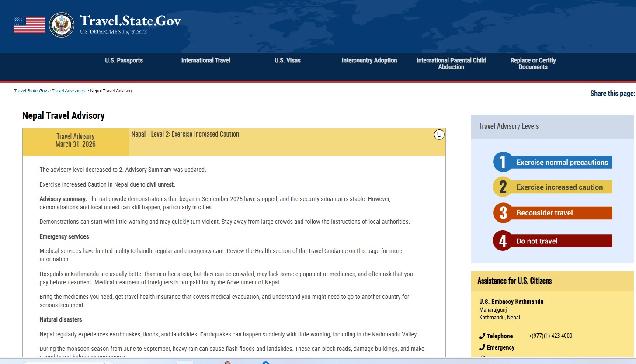Click the yellow Level 2 number circle
The width and height of the screenshot is (636, 364).
(503, 187)
